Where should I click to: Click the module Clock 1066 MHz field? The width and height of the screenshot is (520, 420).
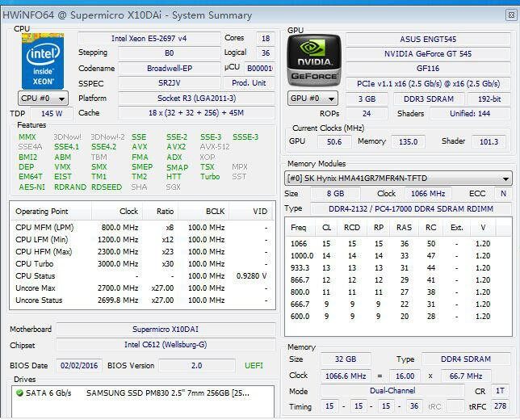pos(428,193)
